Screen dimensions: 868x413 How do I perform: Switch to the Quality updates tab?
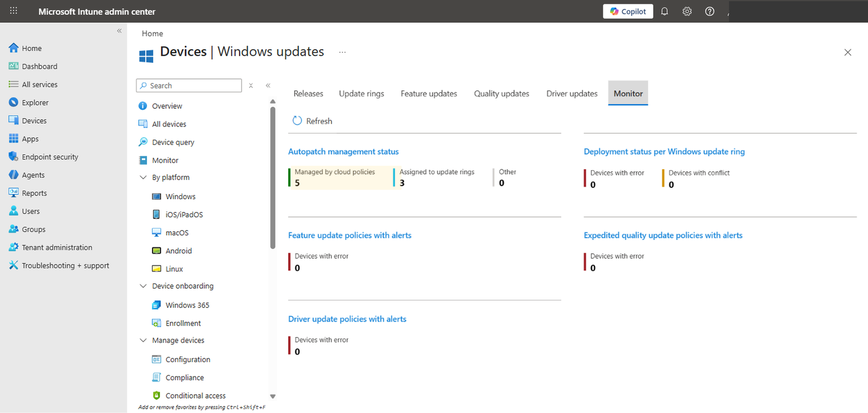(501, 93)
